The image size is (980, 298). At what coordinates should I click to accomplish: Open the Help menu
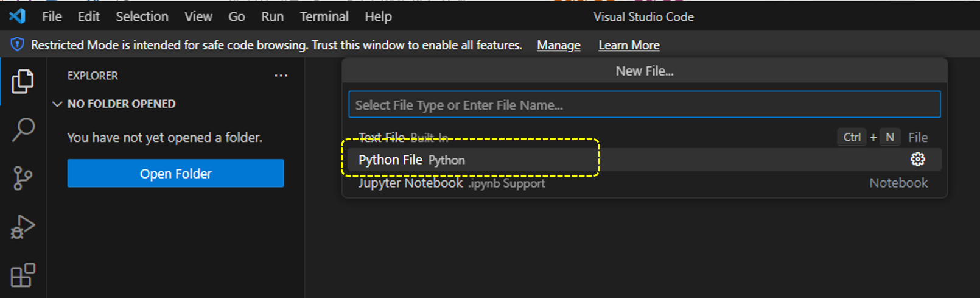378,16
